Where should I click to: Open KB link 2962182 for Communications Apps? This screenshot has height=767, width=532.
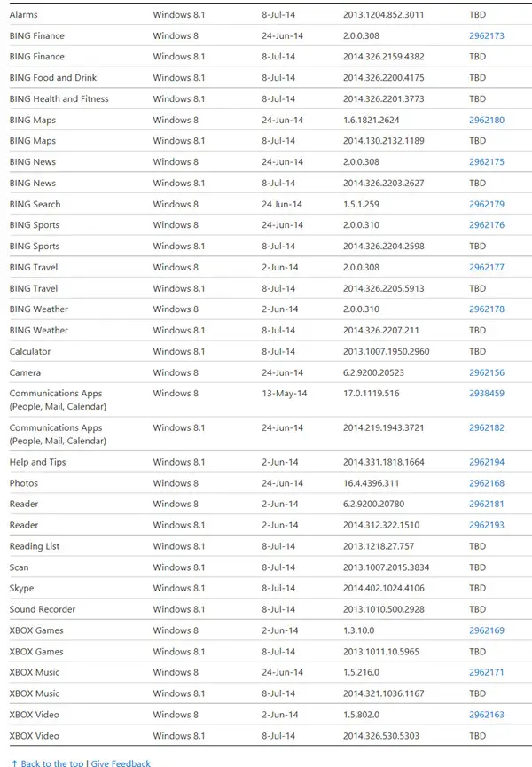pos(487,427)
